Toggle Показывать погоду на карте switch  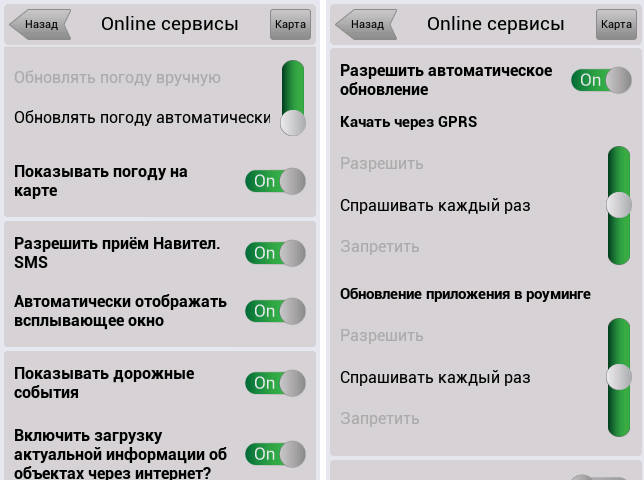tap(275, 181)
